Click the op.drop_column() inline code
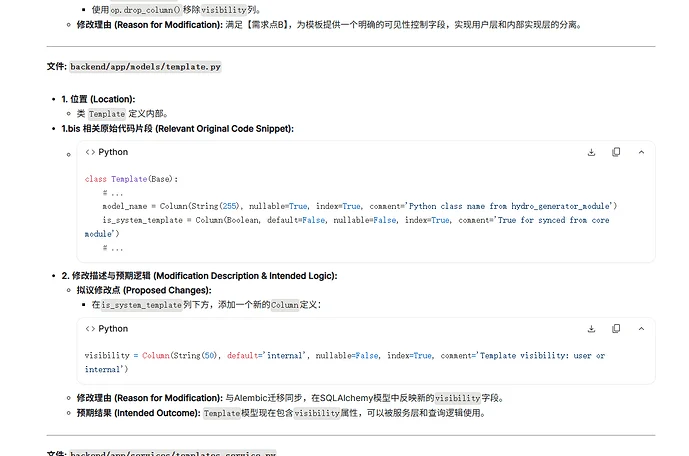 [145, 10]
